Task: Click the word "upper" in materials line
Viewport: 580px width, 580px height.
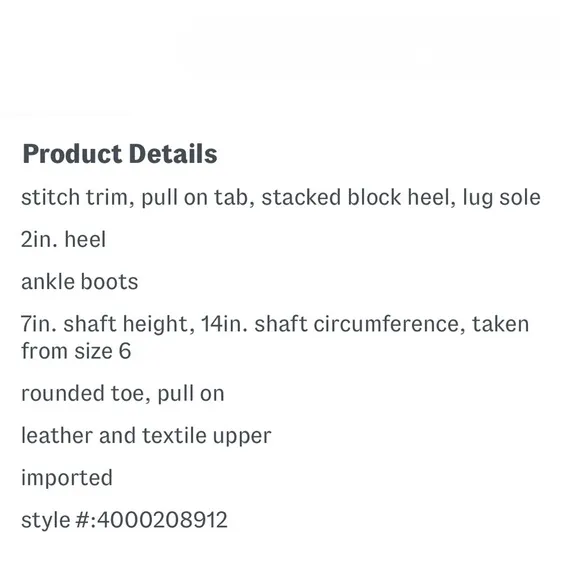Action: click(242, 437)
